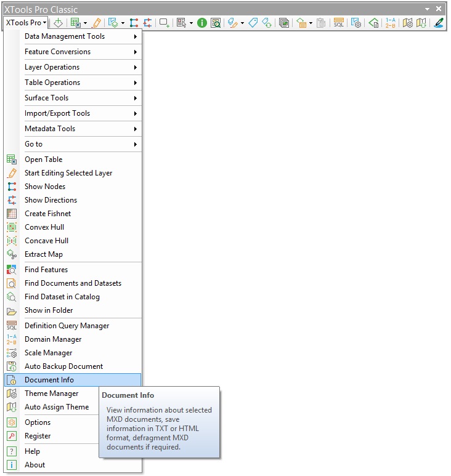This screenshot has width=451, height=476.
Task: Click the rectangle with plus toolbar icon
Action: (x=165, y=23)
